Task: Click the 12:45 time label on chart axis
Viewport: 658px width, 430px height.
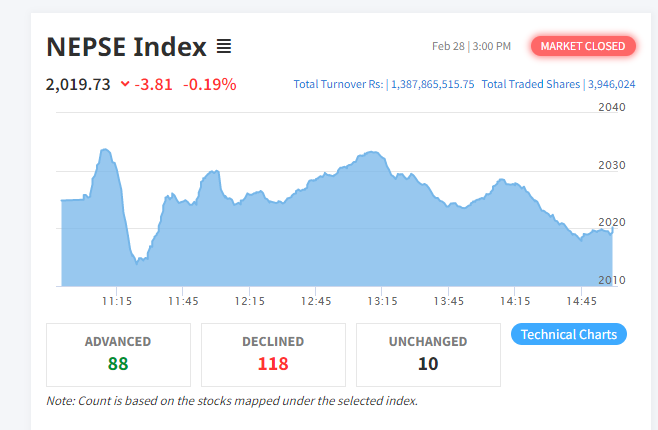Action: [316, 301]
